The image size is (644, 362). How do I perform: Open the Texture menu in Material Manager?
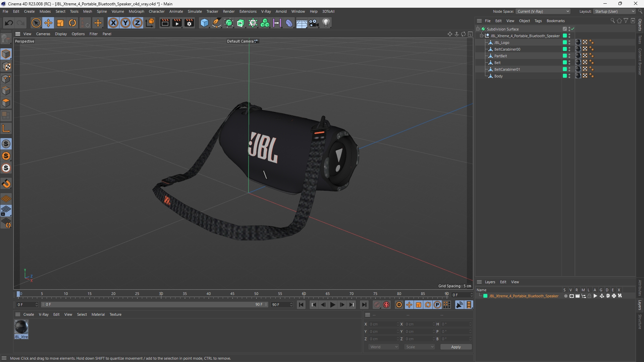(x=115, y=314)
